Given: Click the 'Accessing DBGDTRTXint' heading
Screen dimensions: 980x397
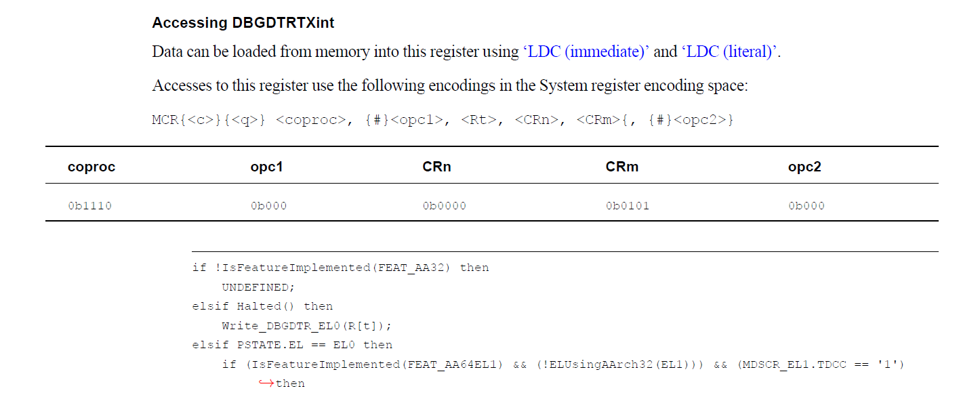Looking at the screenshot, I should pos(243,23).
